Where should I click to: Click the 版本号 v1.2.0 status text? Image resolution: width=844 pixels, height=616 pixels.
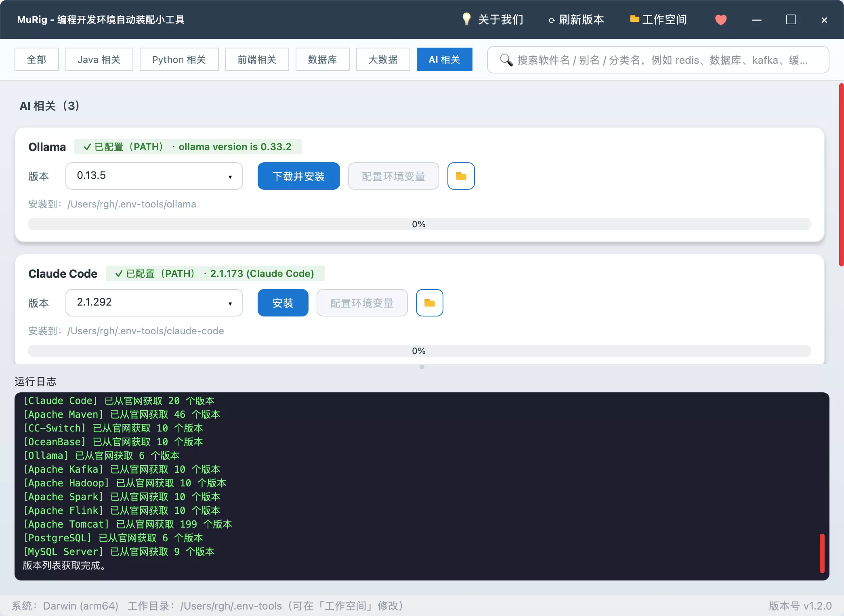800,606
